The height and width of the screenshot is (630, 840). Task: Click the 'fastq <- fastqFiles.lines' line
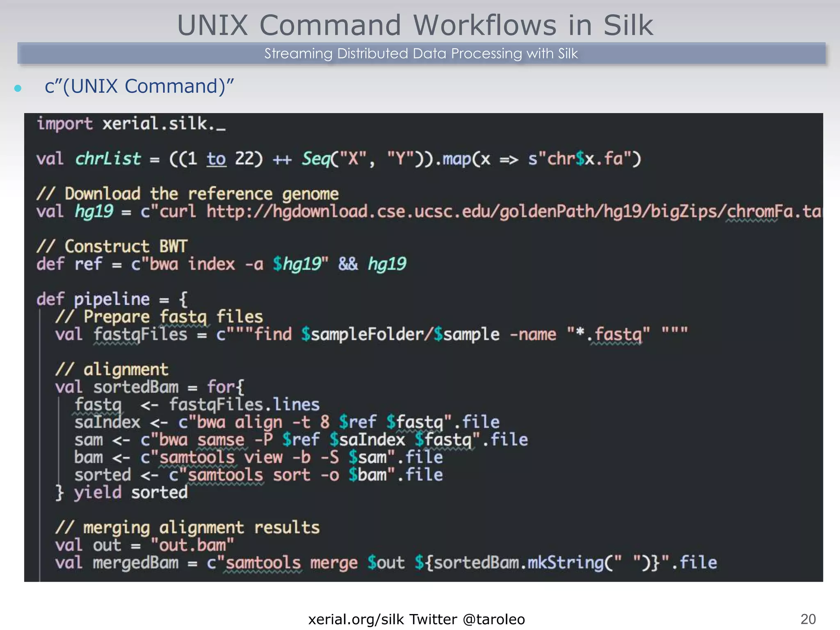(x=197, y=405)
